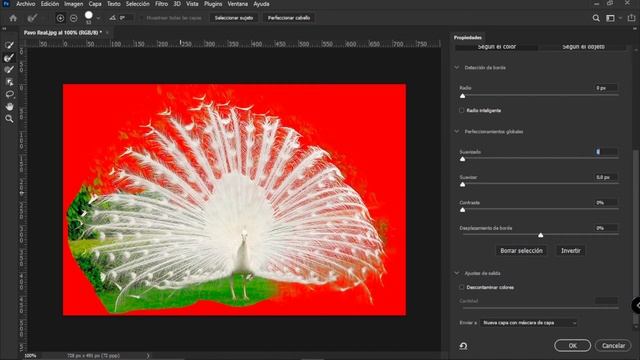Toggle Muestrear todas las capas checkbox

[142, 18]
